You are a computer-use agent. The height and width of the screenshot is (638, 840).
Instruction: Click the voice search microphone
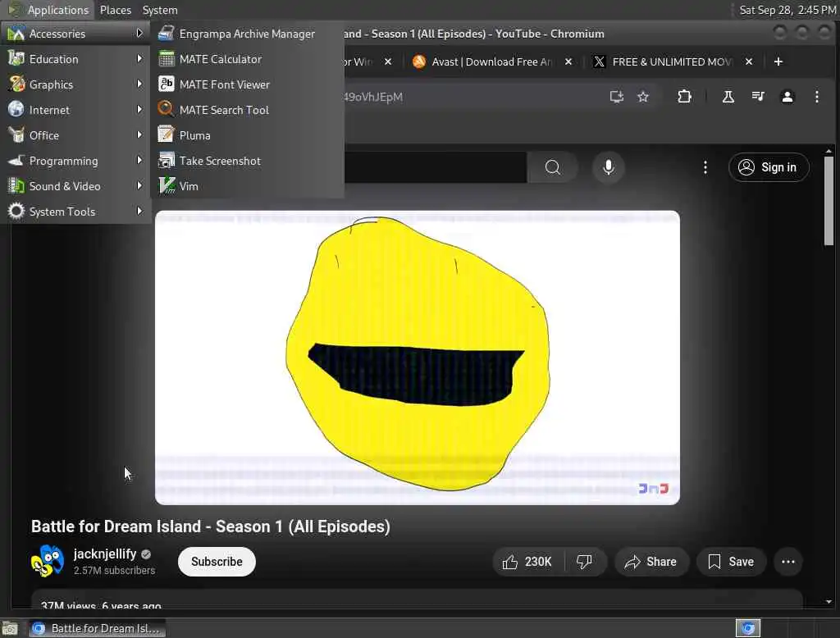[608, 167]
